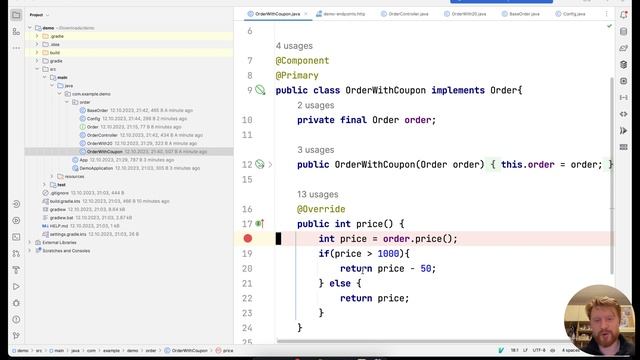This screenshot has width=640, height=360.
Task: Collapse the order package
Action: point(67,102)
